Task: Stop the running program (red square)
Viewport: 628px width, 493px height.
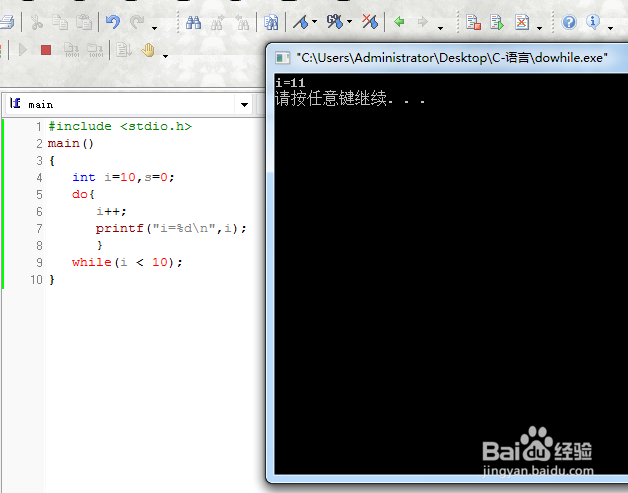Action: pyautogui.click(x=46, y=50)
